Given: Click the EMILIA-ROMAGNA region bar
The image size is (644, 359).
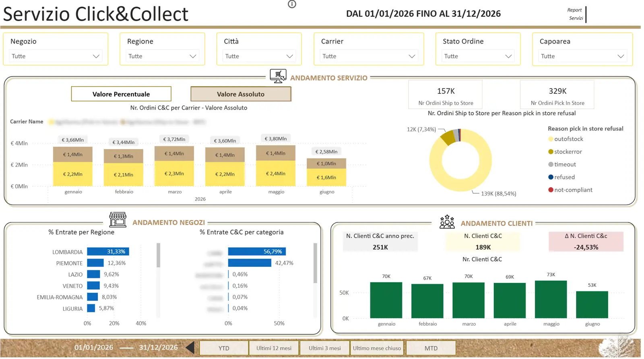Looking at the screenshot, I should tap(93, 297).
